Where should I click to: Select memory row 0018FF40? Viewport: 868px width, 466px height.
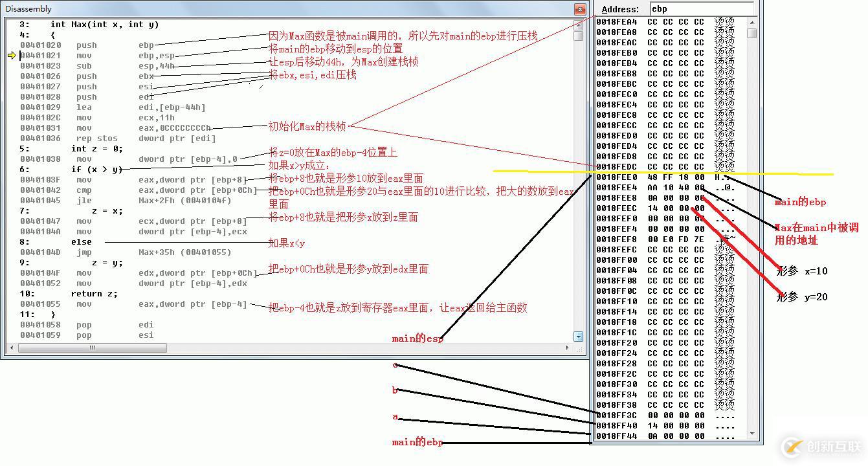coord(665,425)
